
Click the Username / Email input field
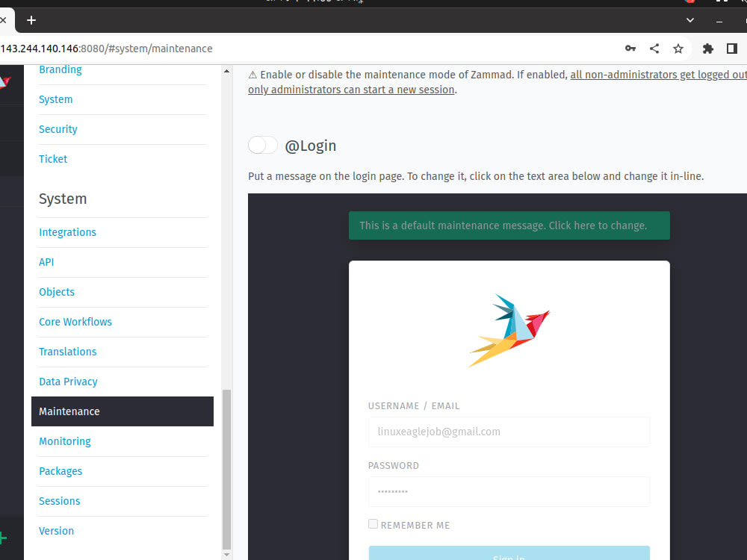(x=509, y=432)
